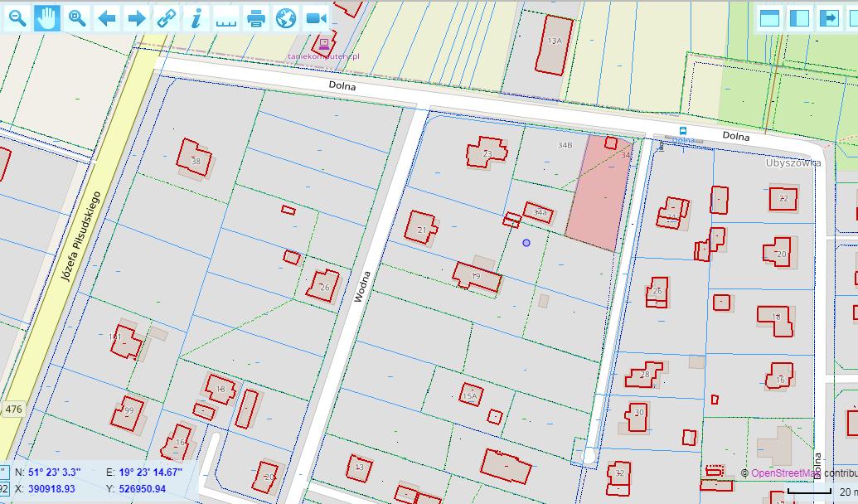858x504 pixels.
Task: Click building number 21
Action: tap(422, 230)
